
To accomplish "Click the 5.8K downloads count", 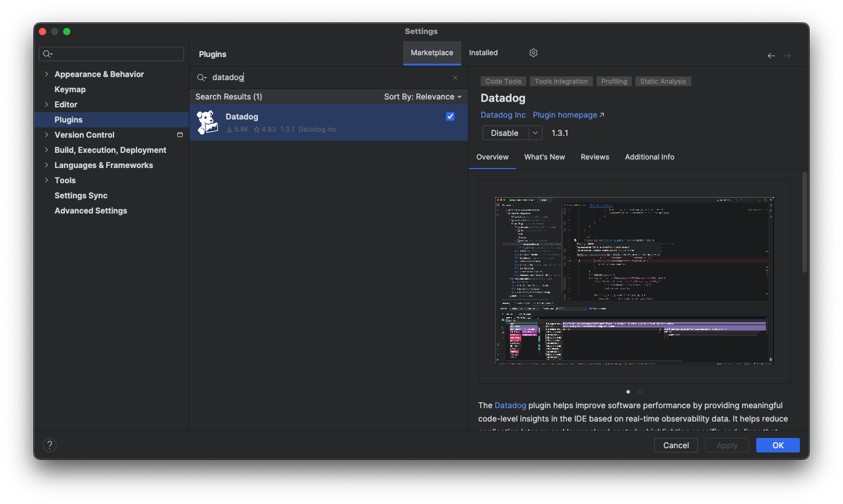I will pyautogui.click(x=237, y=129).
